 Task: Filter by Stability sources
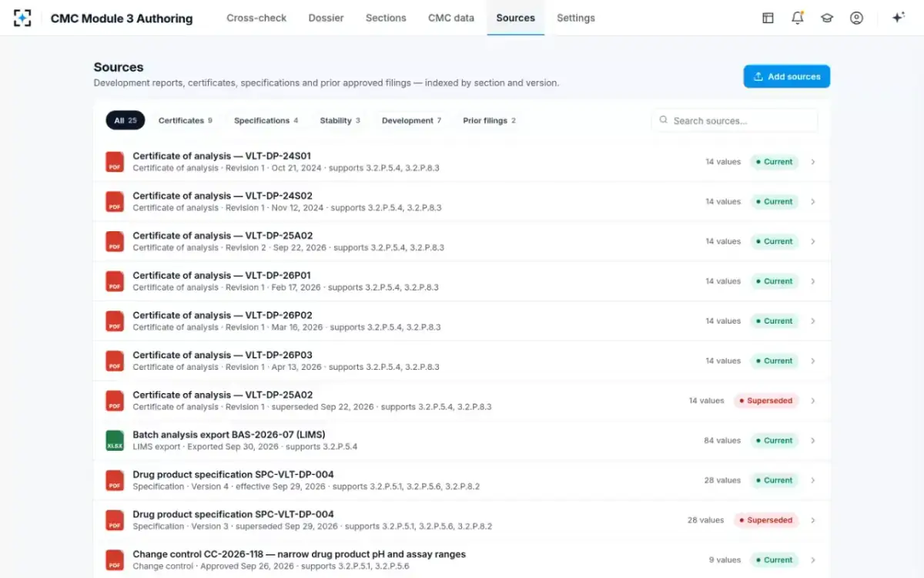click(x=340, y=120)
